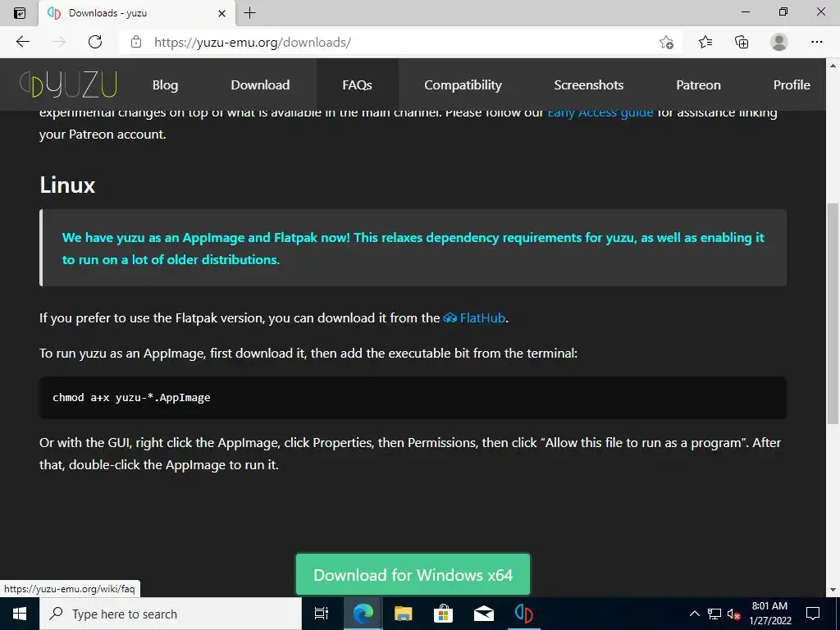
Task: Open a new tab with plus icon
Action: coord(249,13)
